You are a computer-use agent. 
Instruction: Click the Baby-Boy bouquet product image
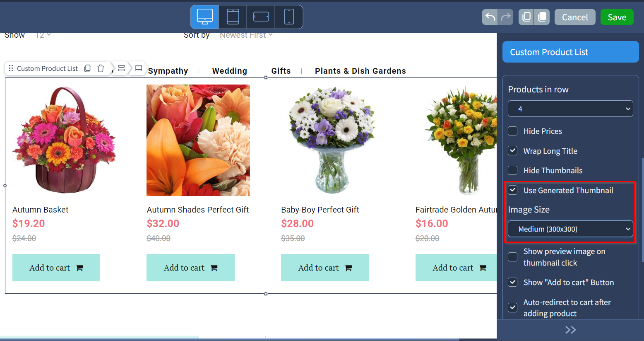pos(333,140)
